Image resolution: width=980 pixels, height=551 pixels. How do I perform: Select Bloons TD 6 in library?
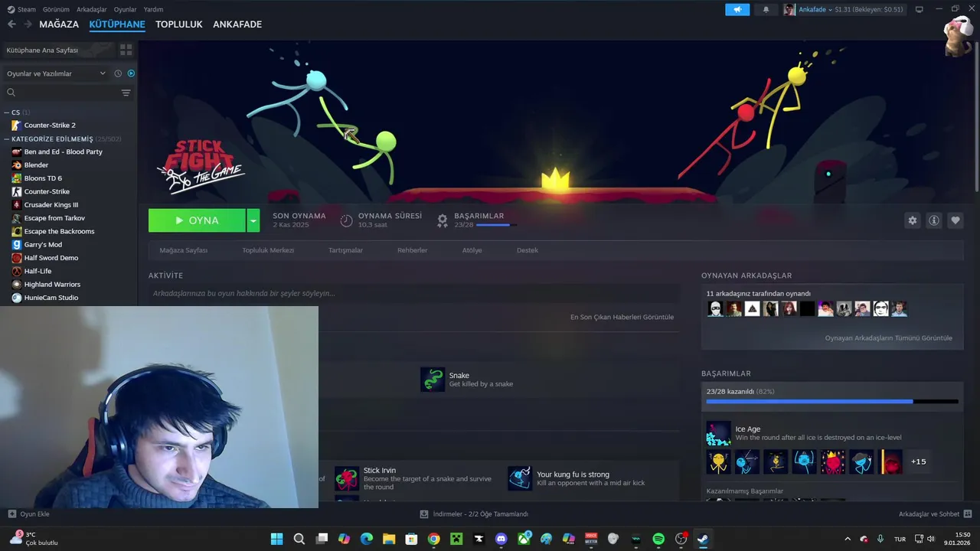coord(43,178)
